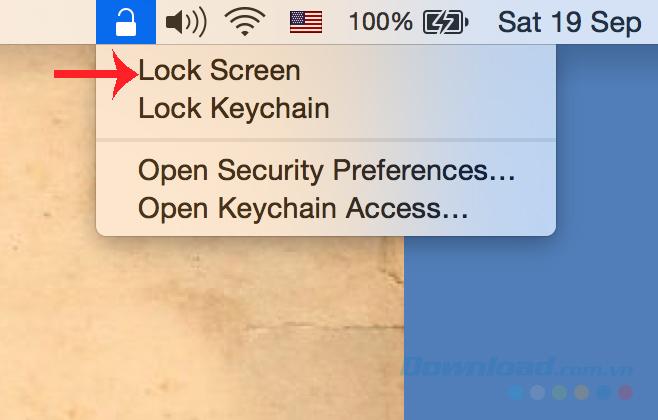Click the green dot under watermark
658x420 pixels.
[559, 393]
